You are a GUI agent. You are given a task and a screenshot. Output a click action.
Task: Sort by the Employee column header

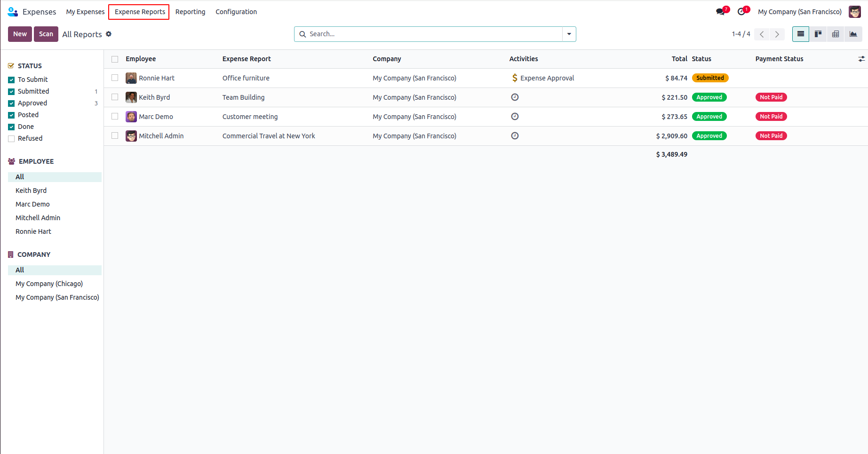pos(141,59)
